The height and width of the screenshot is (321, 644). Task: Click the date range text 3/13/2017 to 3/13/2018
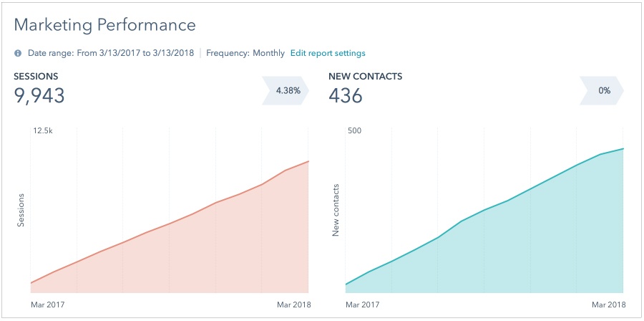point(147,53)
